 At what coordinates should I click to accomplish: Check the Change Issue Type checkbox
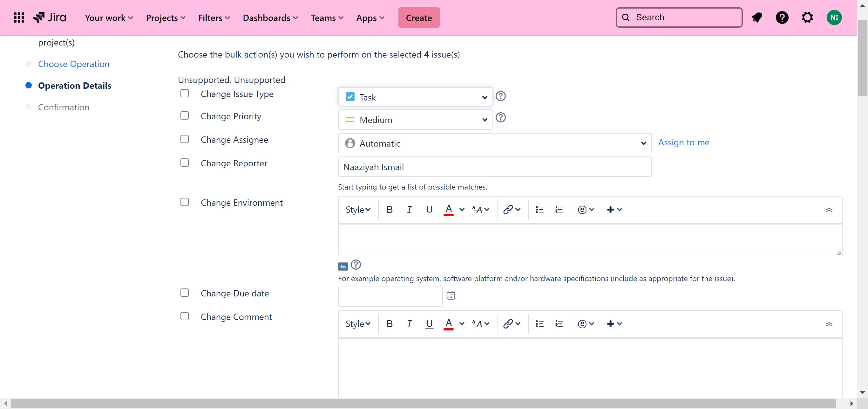184,94
